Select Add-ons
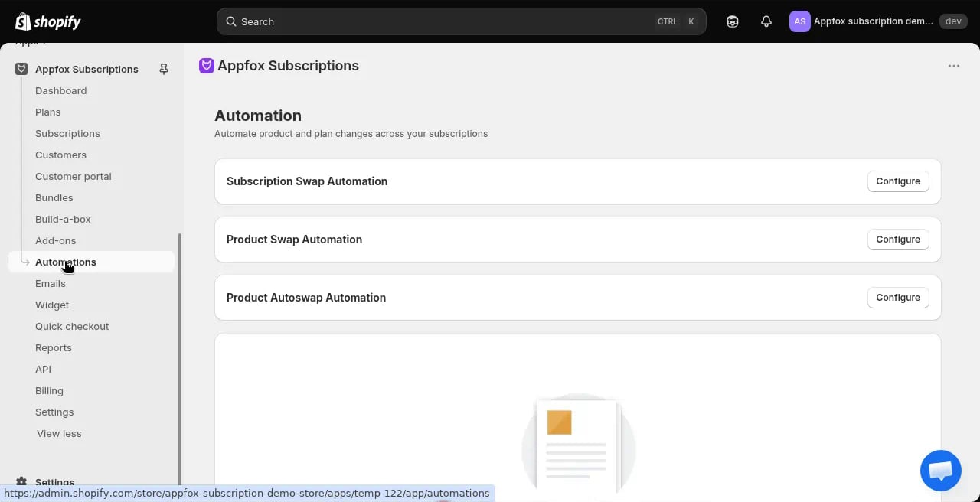The width and height of the screenshot is (980, 502). tap(55, 240)
